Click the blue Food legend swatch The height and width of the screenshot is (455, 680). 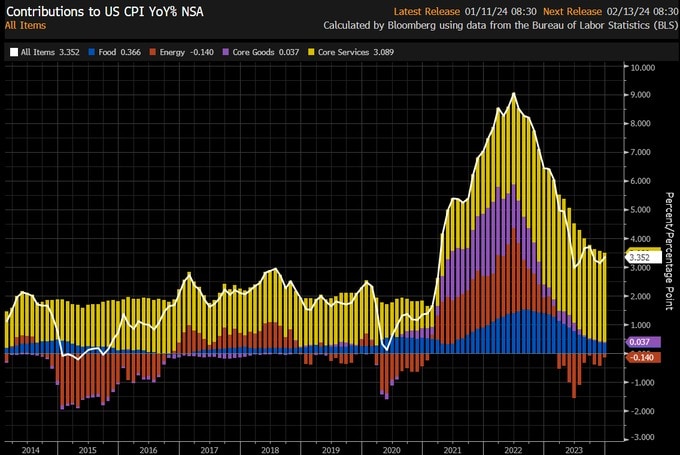93,49
